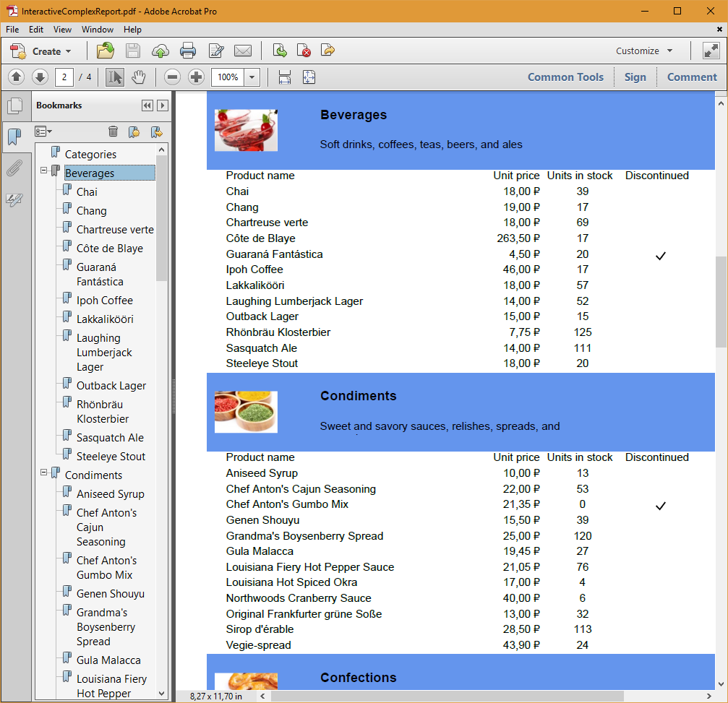Click the Page Thumbnails panel icon
This screenshot has width=728, height=703.
click(15, 106)
